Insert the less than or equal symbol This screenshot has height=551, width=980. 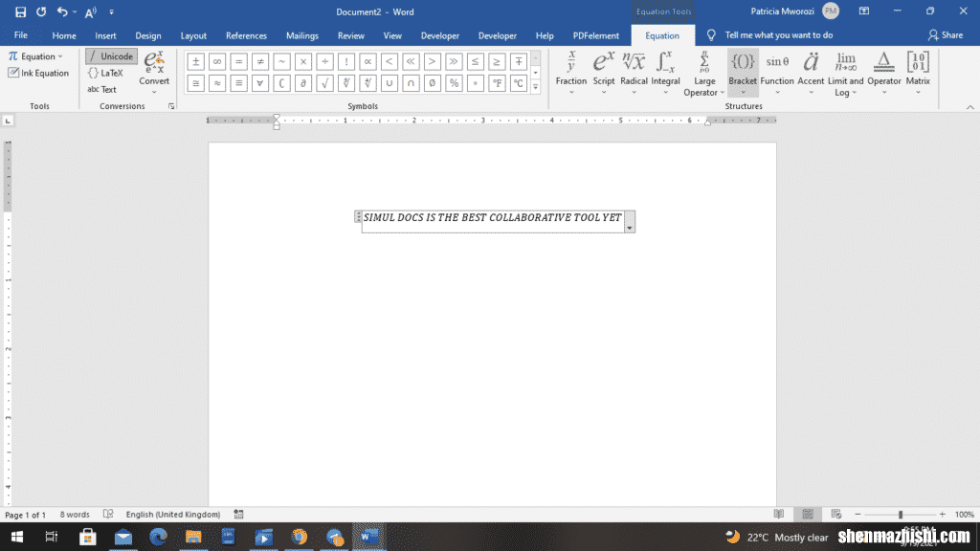(476, 62)
